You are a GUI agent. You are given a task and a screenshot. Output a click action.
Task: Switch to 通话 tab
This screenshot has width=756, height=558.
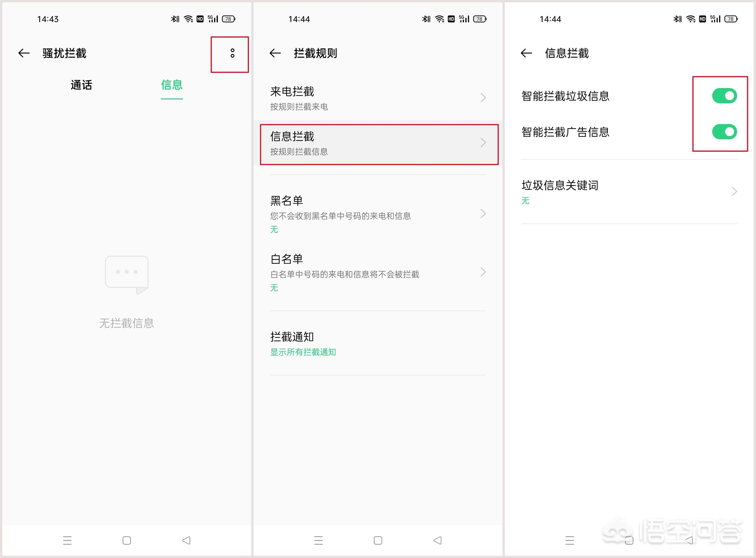pos(81,85)
